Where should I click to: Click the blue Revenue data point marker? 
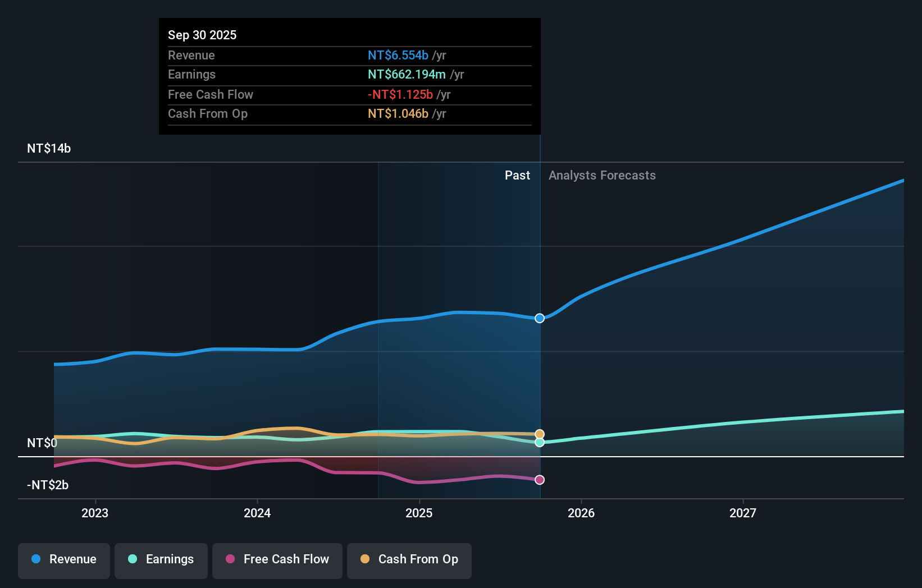tap(540, 318)
